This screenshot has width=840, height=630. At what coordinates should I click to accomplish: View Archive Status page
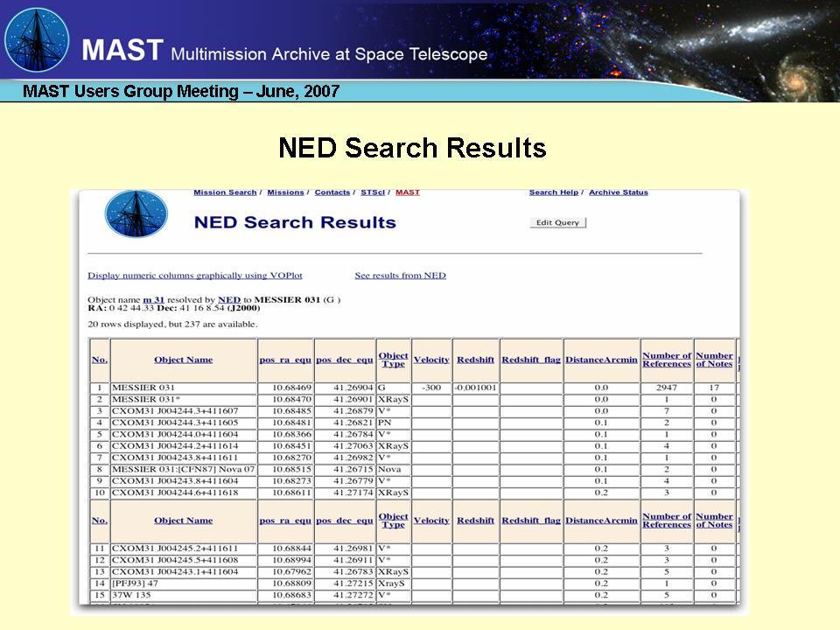(619, 192)
